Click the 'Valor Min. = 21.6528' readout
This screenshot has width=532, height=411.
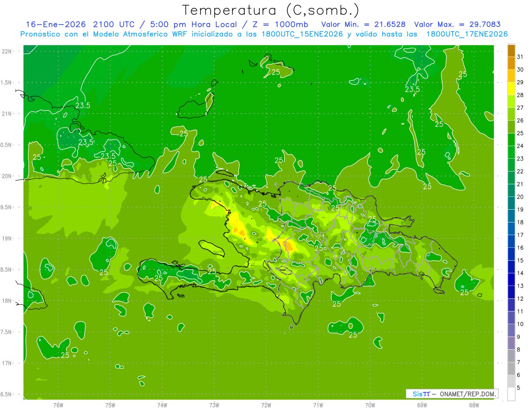pyautogui.click(x=363, y=24)
